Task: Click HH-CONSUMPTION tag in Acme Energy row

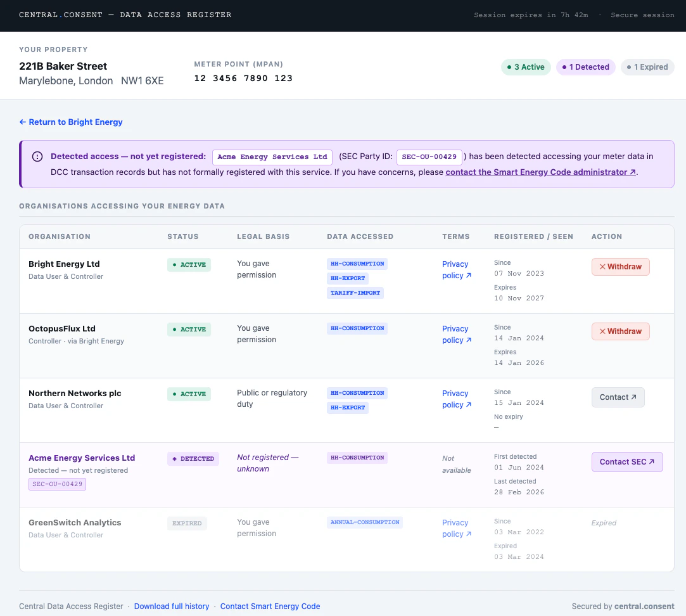Action: [x=357, y=458]
